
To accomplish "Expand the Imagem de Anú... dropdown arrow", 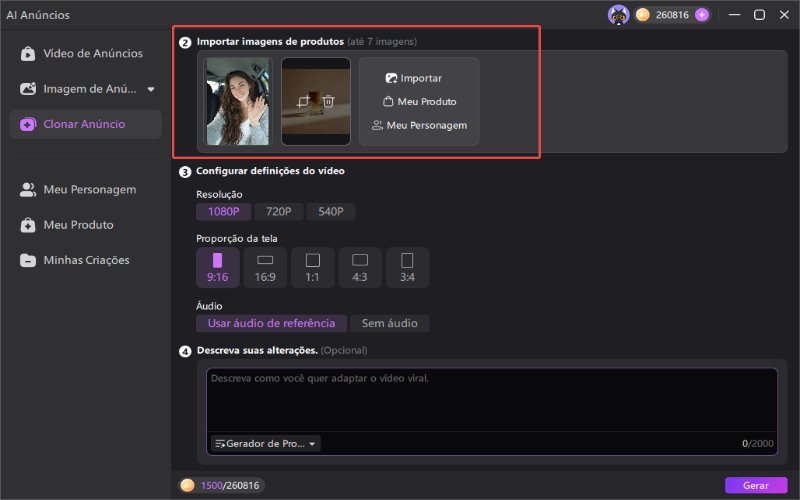I will coord(151,89).
